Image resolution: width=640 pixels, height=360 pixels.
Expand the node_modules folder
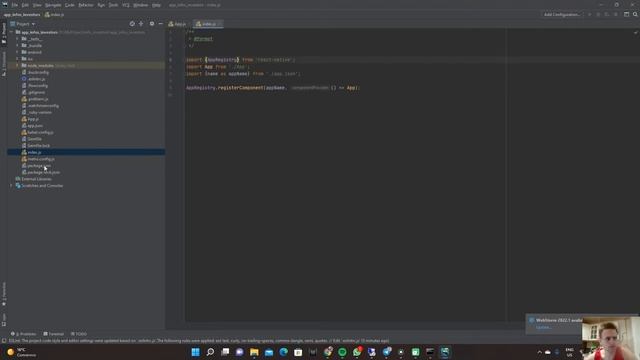17,65
